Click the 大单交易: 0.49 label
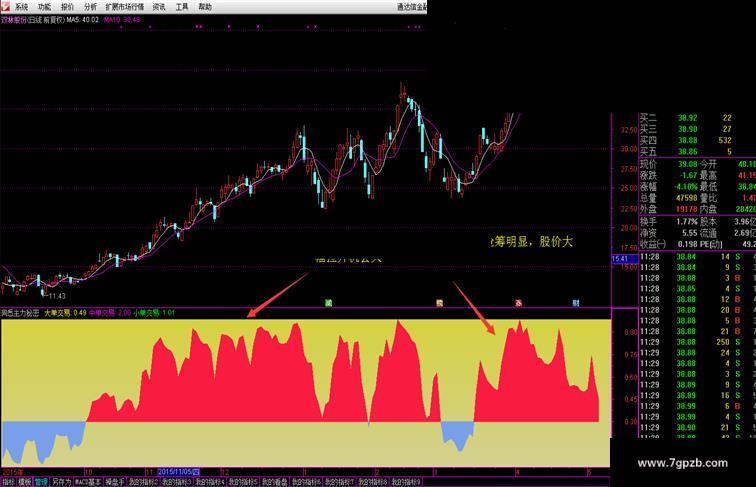The width and height of the screenshot is (756, 487). point(66,313)
